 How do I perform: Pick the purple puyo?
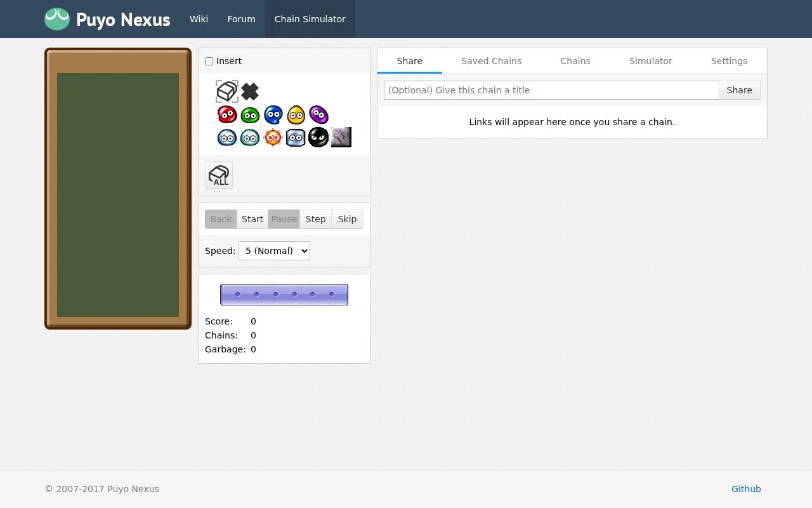pos(318,114)
